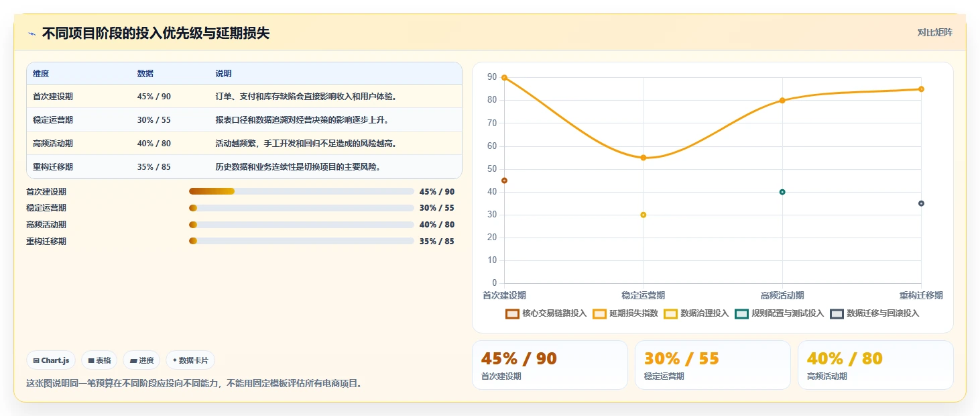Viewport: 980px width, 416px height.
Task: Click the 对比矩阵 label in the header
Action: click(x=934, y=32)
